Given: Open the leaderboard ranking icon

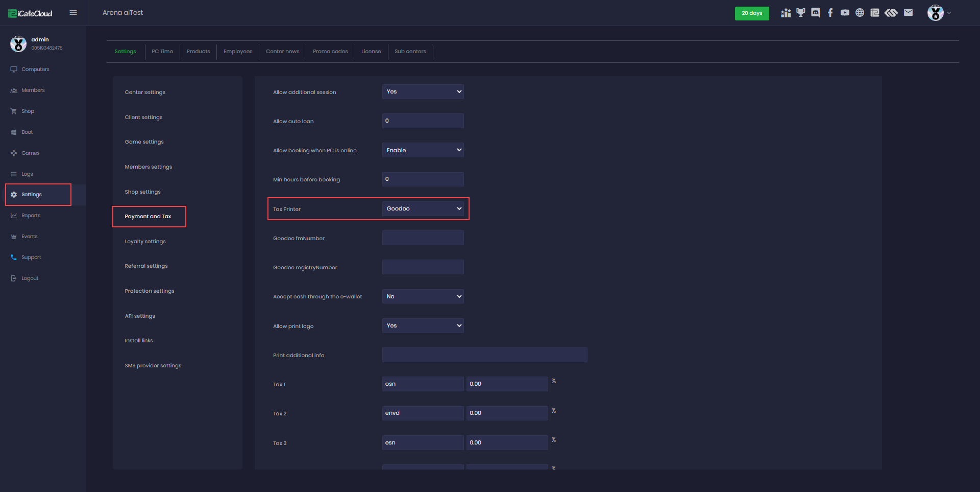Looking at the screenshot, I should pyautogui.click(x=786, y=13).
